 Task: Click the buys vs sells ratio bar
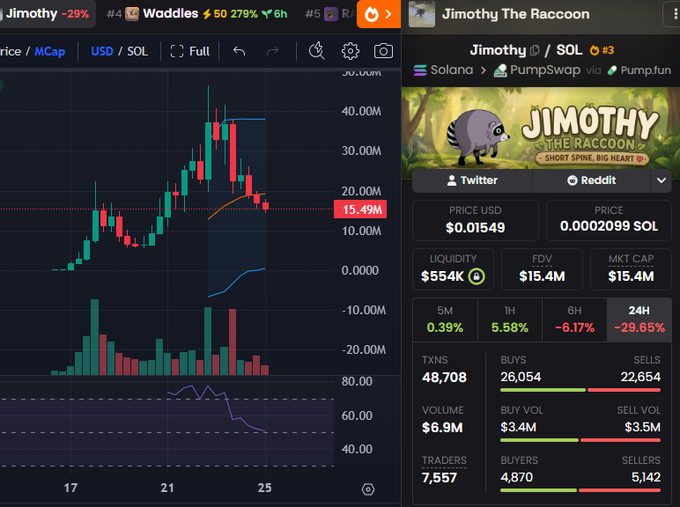tap(580, 390)
